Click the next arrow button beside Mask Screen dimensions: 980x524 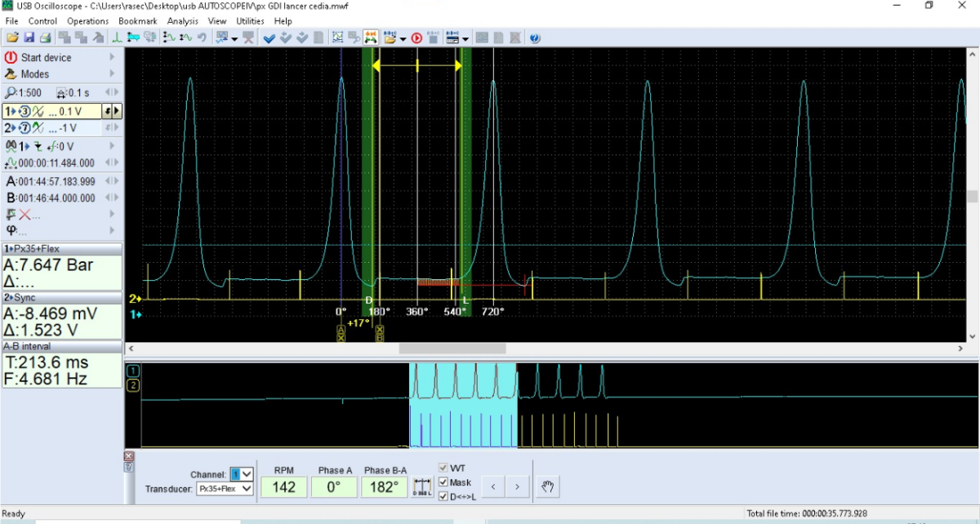tap(517, 488)
